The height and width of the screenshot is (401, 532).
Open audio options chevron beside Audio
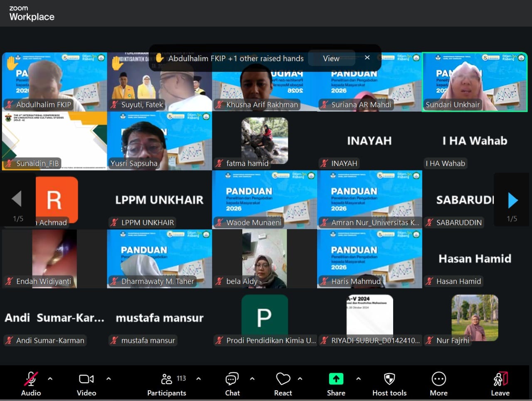tap(50, 379)
